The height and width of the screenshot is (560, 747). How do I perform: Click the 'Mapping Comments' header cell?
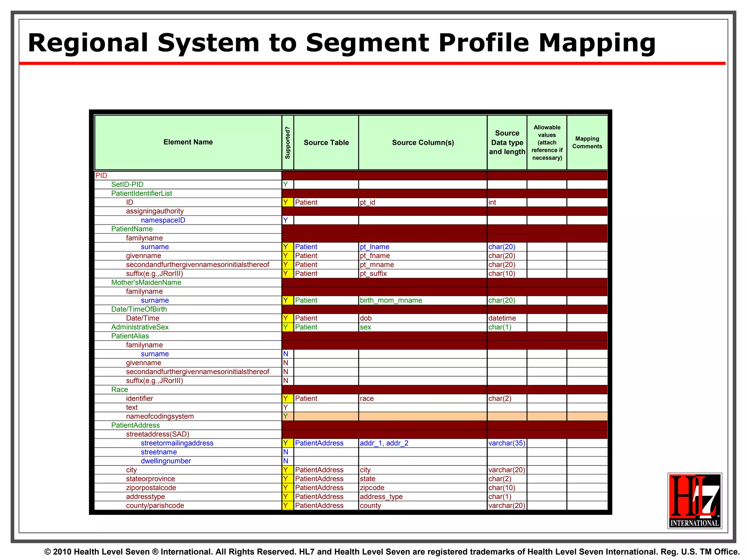[x=587, y=143]
